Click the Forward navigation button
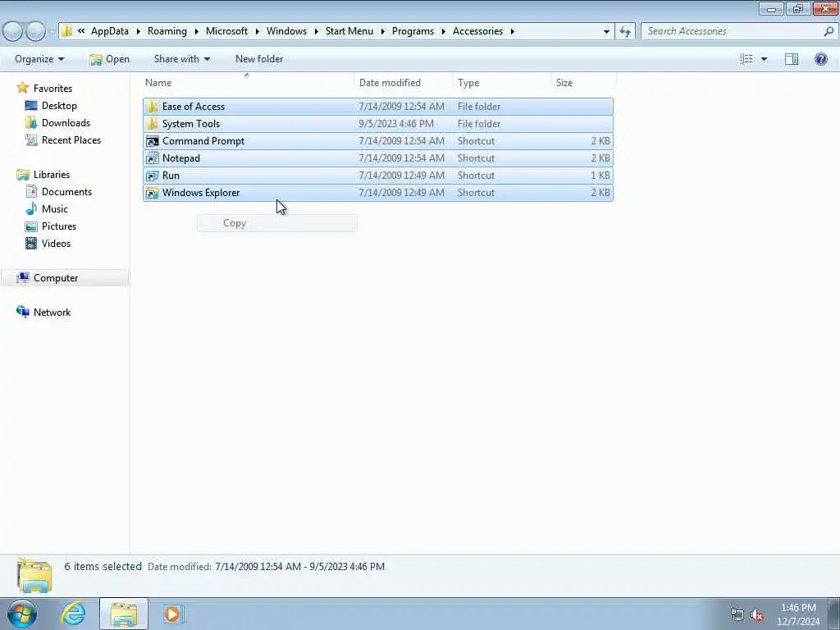The image size is (840, 630). [x=35, y=31]
